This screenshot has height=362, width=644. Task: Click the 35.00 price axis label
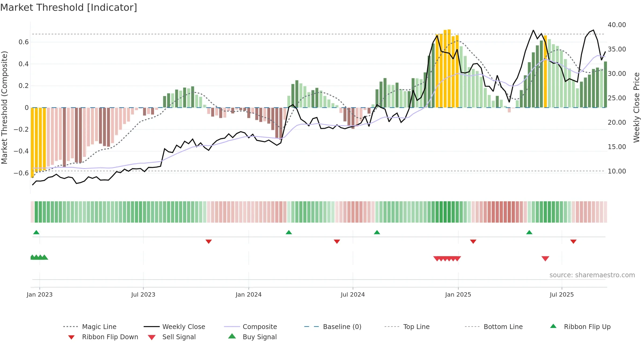point(617,49)
